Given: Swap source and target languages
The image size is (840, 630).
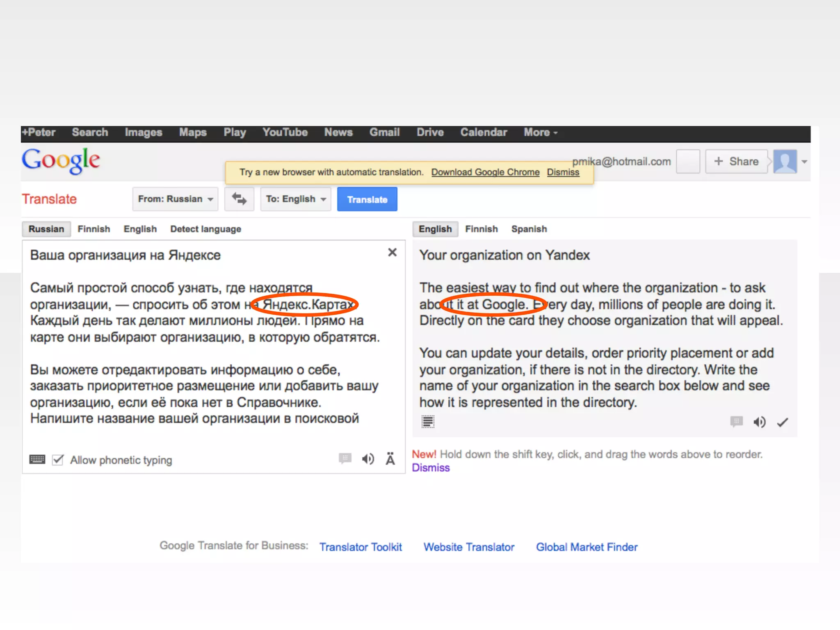Looking at the screenshot, I should click(x=239, y=199).
